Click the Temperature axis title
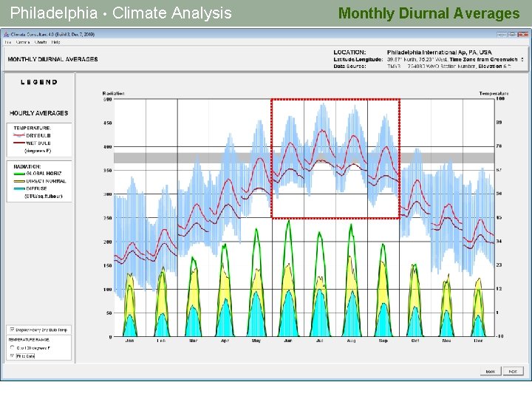 tap(494, 93)
